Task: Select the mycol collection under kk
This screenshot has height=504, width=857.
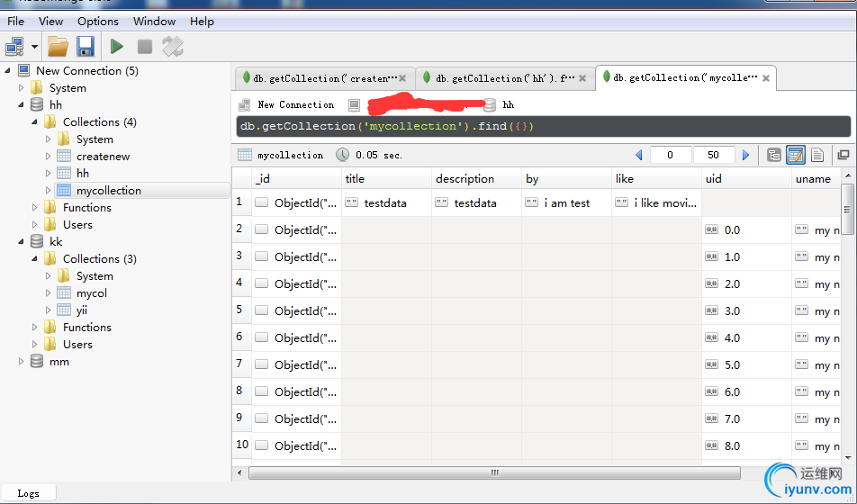Action: click(91, 293)
